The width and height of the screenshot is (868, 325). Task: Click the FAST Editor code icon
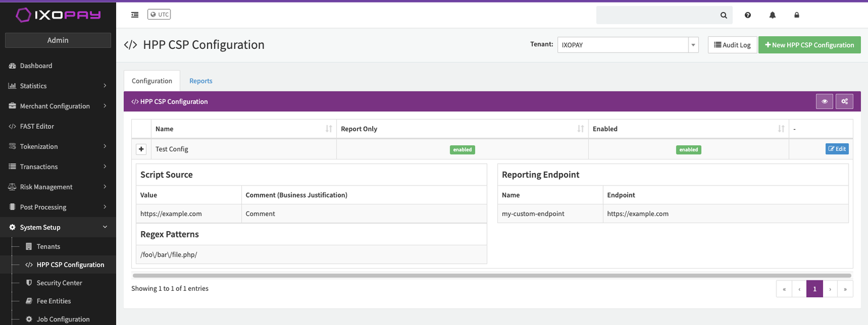[x=12, y=126]
